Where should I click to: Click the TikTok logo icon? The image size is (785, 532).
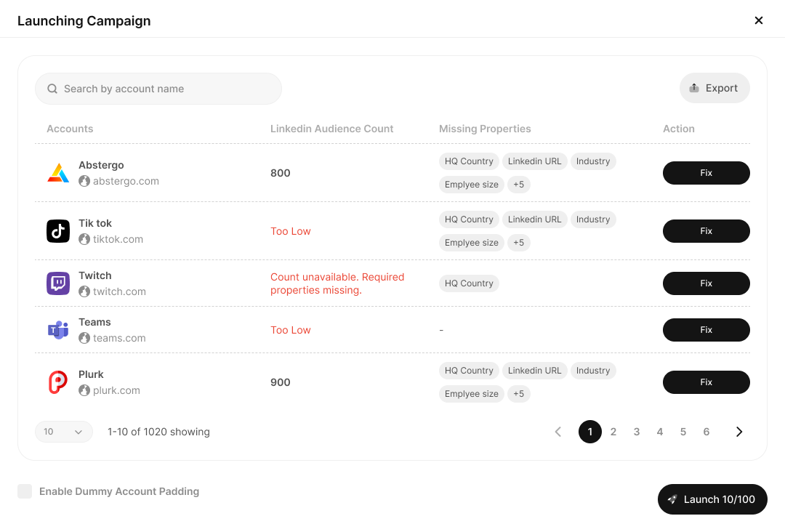click(x=58, y=231)
